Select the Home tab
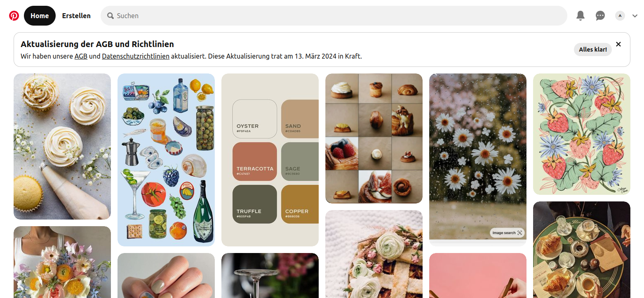The height and width of the screenshot is (298, 644). (40, 16)
